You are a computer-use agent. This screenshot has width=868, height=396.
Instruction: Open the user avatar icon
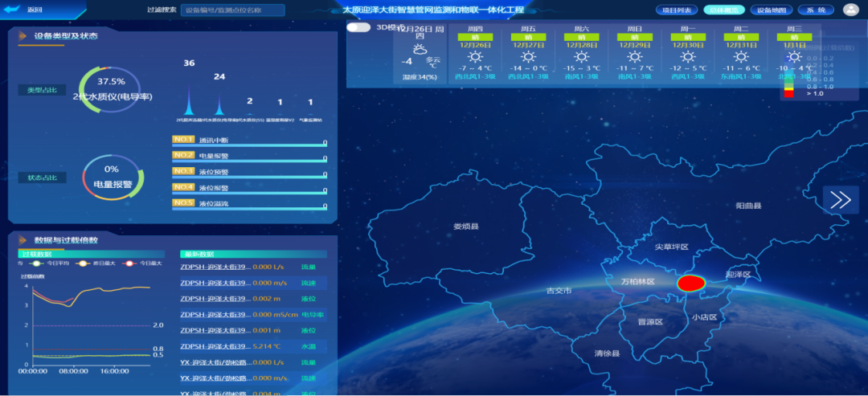(850, 10)
